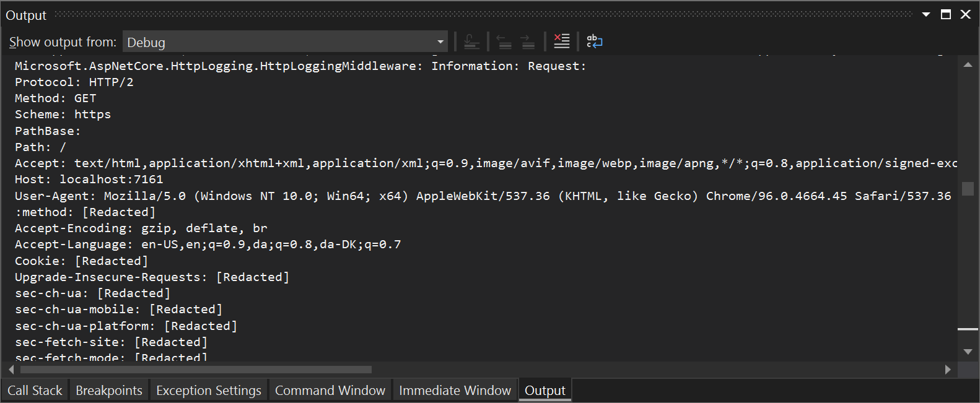Click the 'Show output from:' label
This screenshot has height=403, width=980.
63,42
